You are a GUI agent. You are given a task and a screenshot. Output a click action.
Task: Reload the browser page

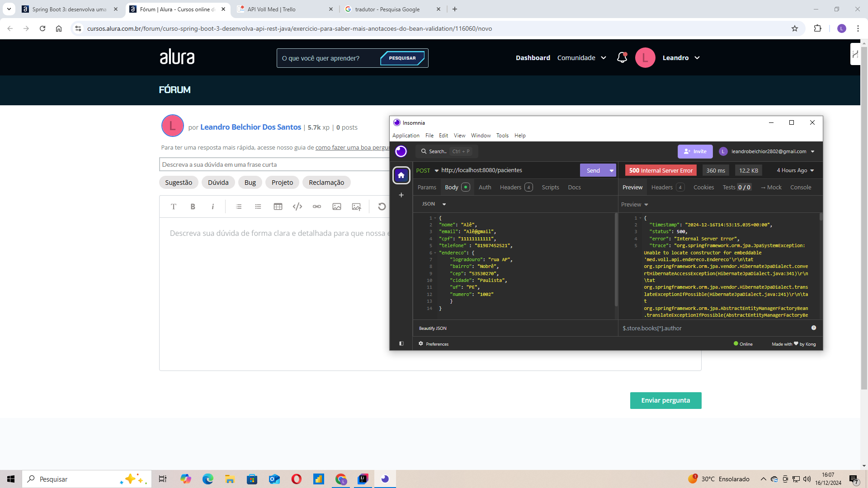coord(42,28)
